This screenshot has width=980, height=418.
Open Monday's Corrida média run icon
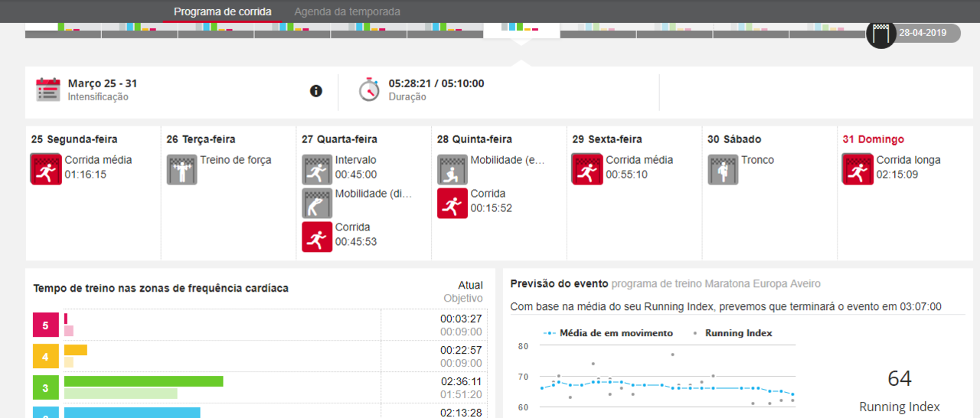coord(46,168)
